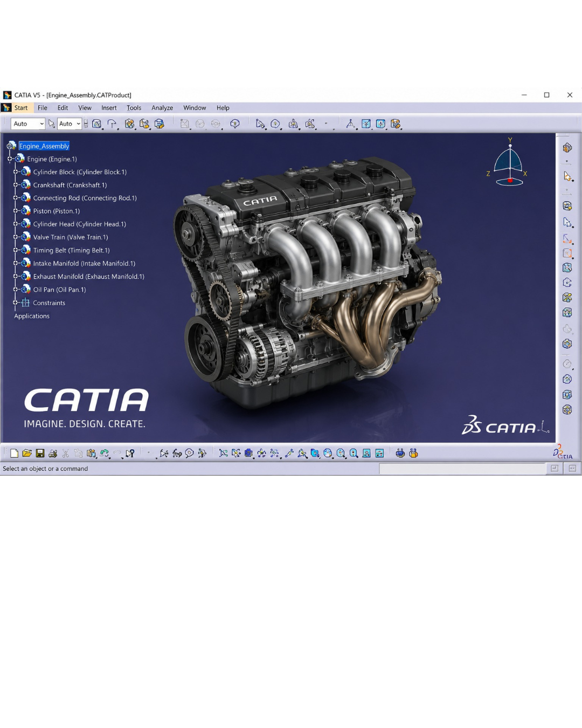Click the status text 'Select an object or a command'

[45, 469]
